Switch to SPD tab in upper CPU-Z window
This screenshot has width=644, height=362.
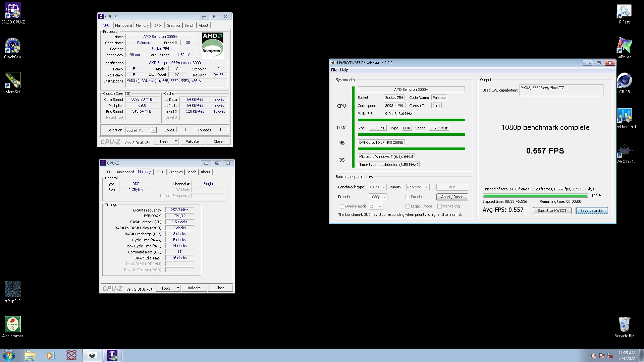(x=158, y=25)
